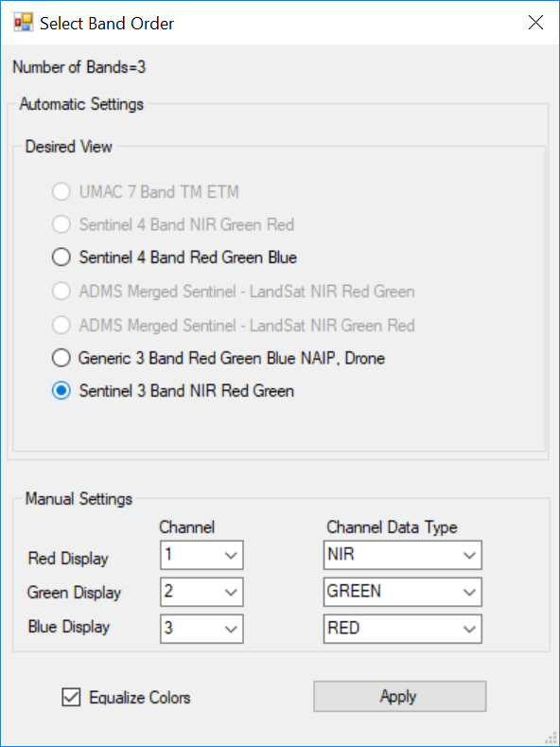This screenshot has height=747, width=560.
Task: Click the Apply button
Action: tap(399, 697)
